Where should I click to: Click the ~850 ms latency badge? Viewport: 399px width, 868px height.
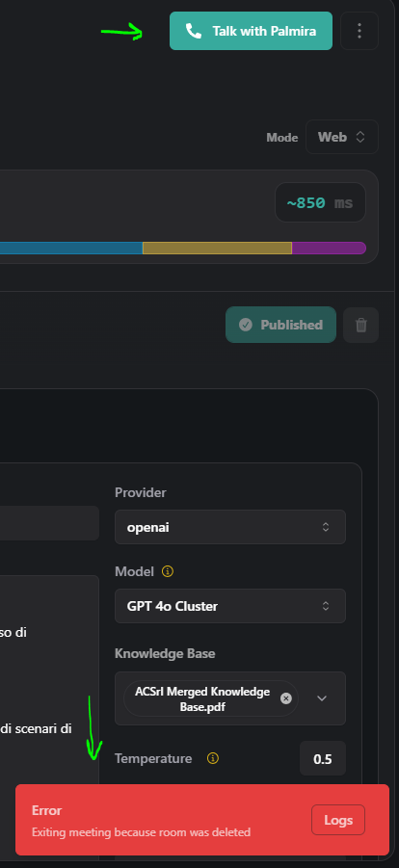coord(320,202)
